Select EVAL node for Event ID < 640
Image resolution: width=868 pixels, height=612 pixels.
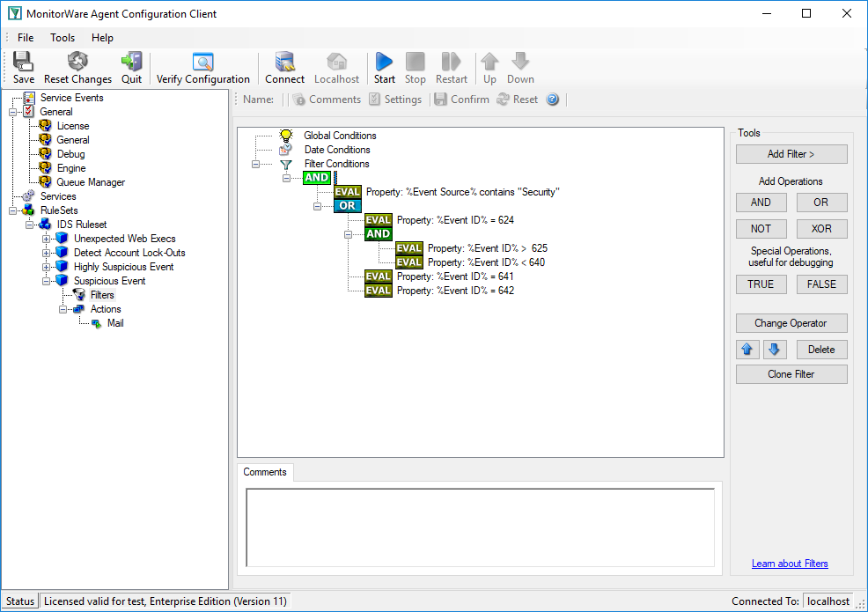[x=409, y=262]
